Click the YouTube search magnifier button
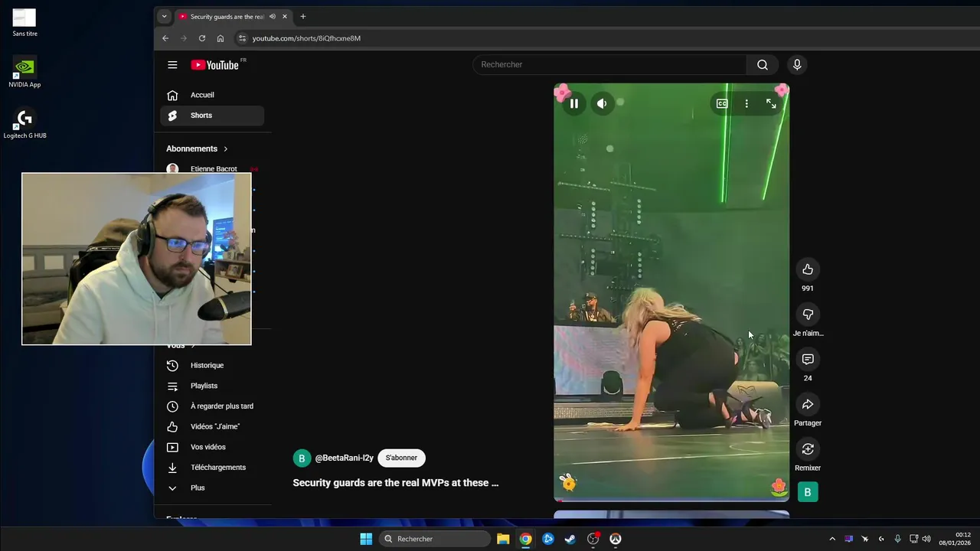 pos(763,64)
